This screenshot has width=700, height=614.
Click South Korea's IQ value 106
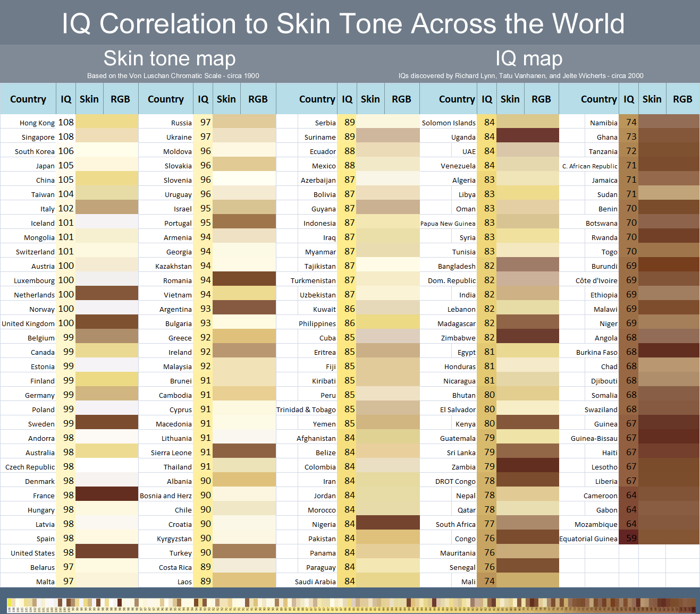(x=66, y=151)
